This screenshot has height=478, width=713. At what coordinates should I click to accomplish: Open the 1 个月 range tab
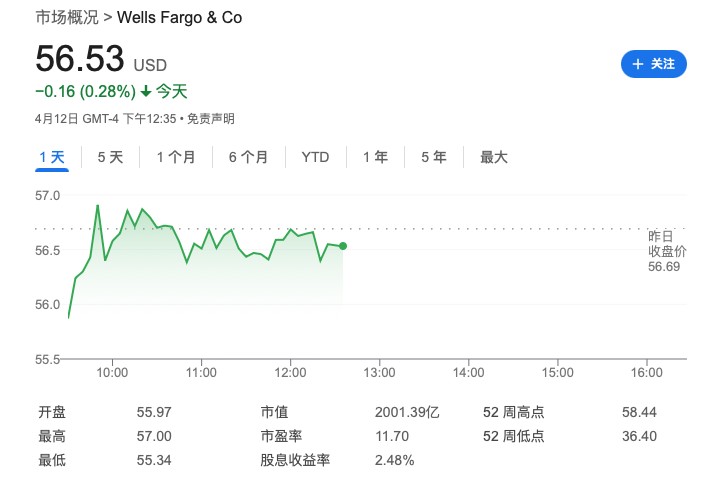(x=176, y=157)
